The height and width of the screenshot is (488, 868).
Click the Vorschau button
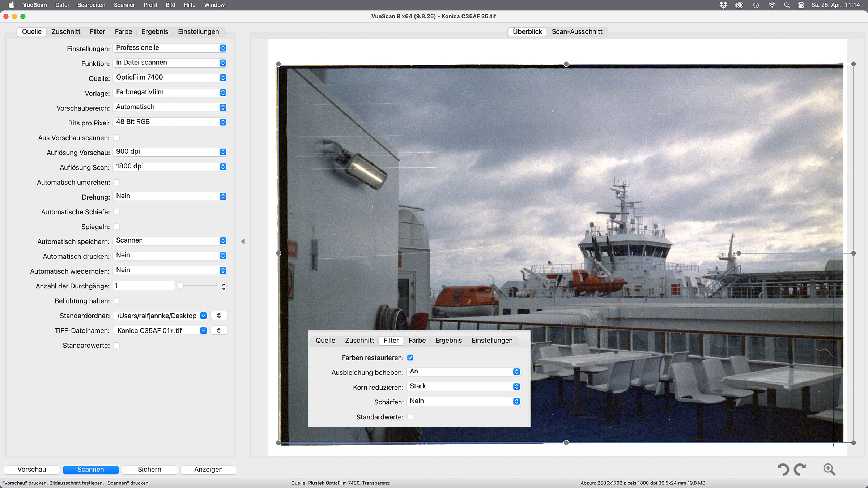pos(32,470)
